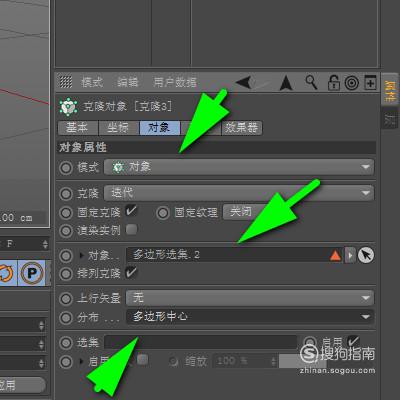The height and width of the screenshot is (400, 400).
Task: Toggle the 渲染实例 checkbox
Action: pyautogui.click(x=131, y=229)
